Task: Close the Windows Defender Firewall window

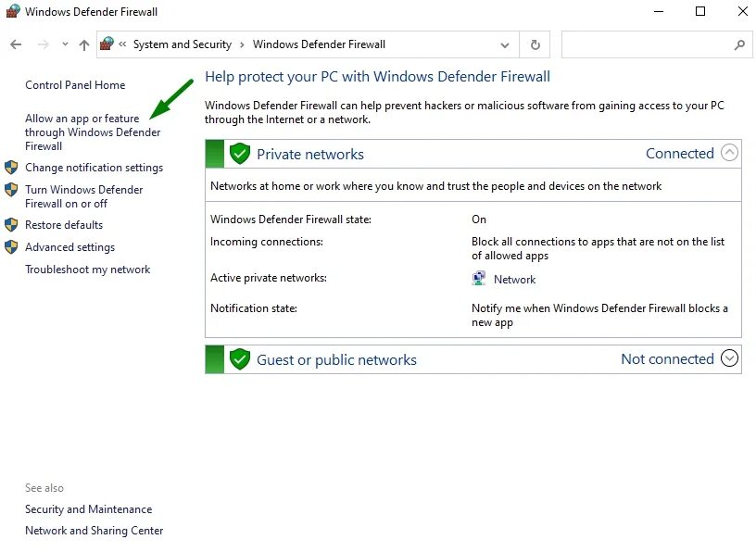Action: click(x=743, y=11)
